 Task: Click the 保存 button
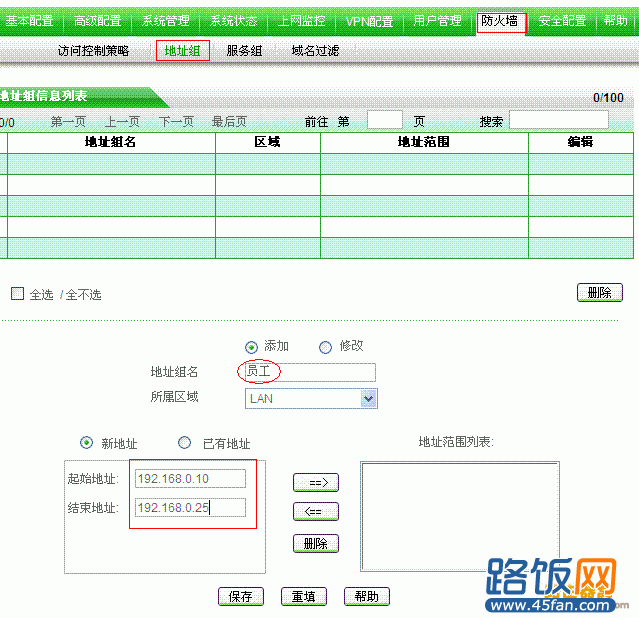point(240,596)
